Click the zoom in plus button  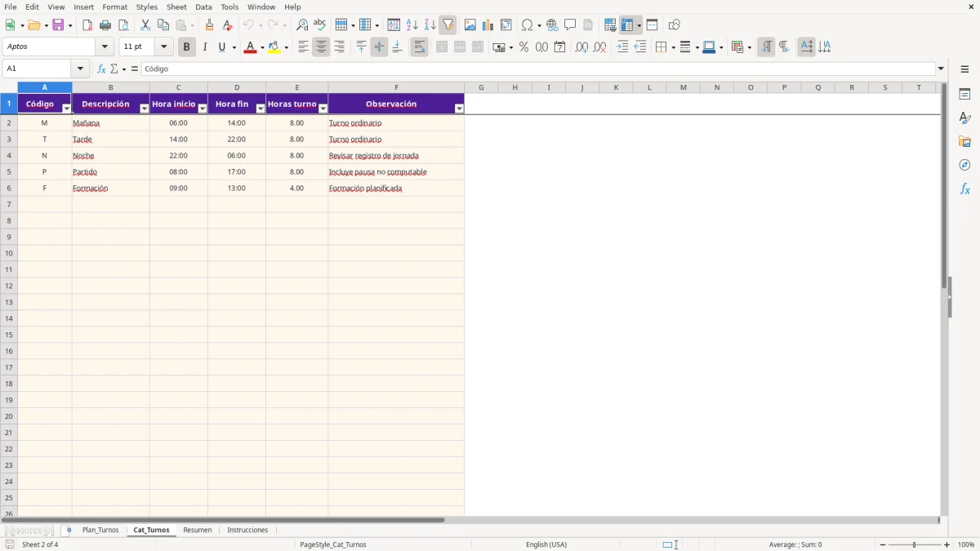click(947, 544)
